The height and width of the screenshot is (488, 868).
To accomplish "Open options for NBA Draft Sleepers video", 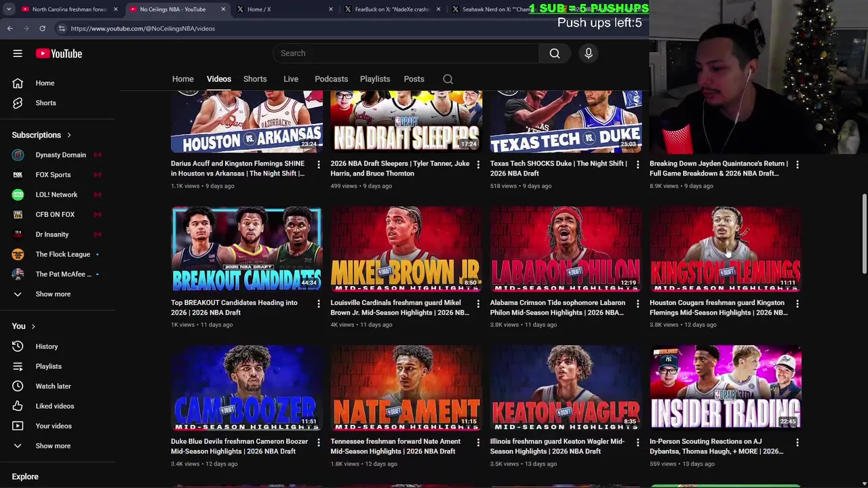I will (478, 165).
